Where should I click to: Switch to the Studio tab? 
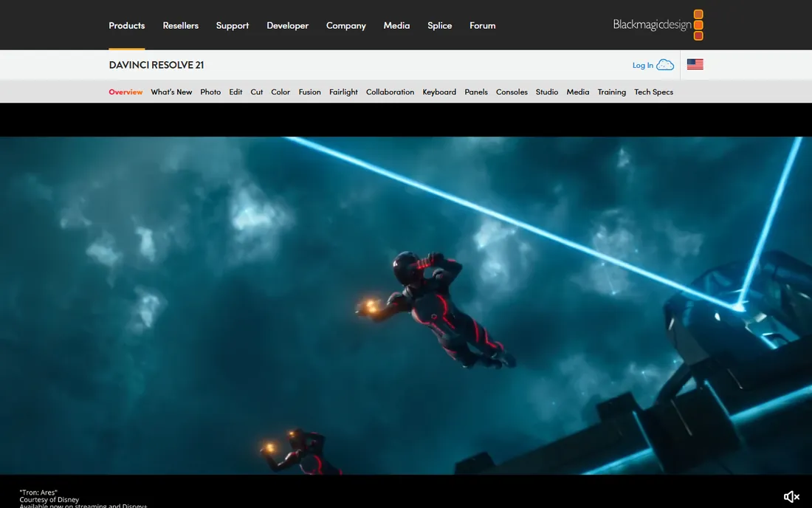tap(547, 92)
